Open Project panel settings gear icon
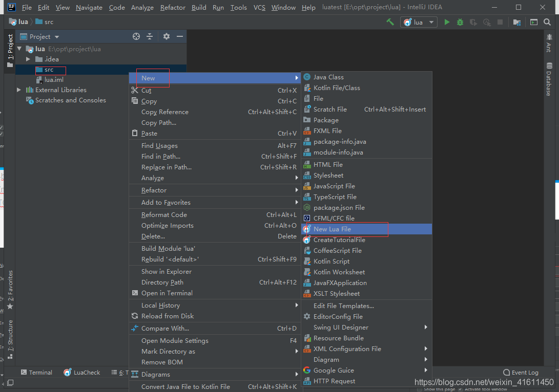 [166, 36]
